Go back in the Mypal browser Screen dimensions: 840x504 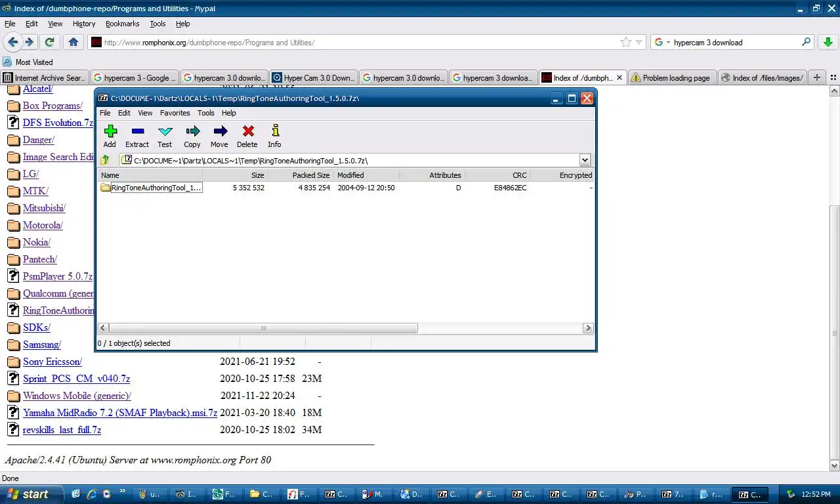coord(12,42)
